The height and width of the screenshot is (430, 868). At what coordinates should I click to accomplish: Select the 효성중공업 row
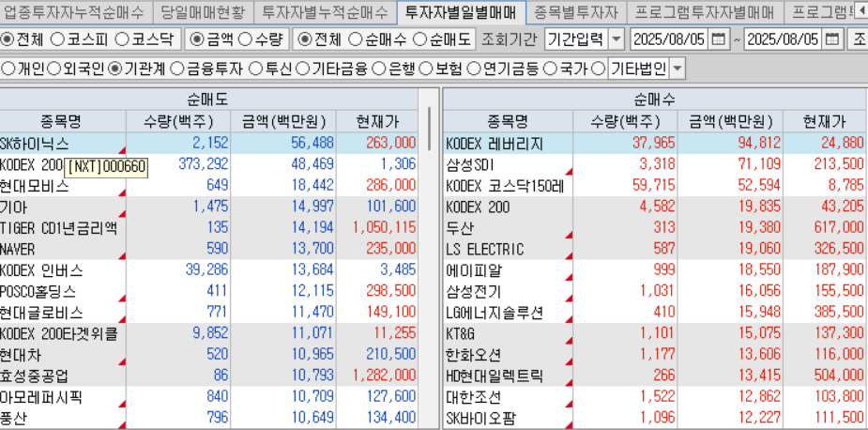208,376
